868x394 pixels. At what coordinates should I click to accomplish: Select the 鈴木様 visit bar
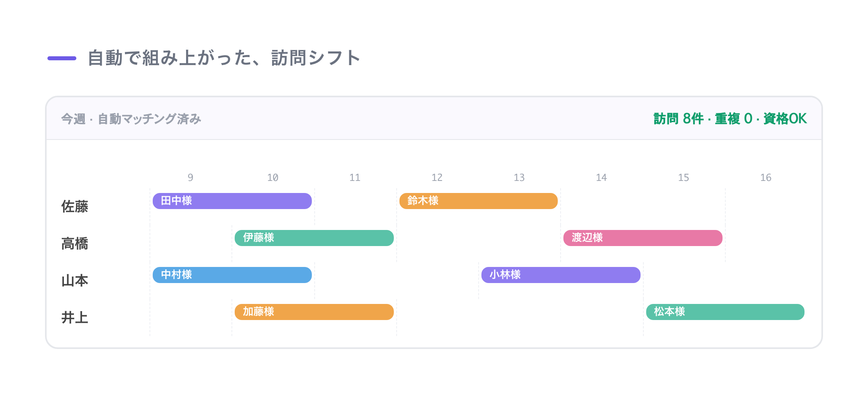coord(479,201)
